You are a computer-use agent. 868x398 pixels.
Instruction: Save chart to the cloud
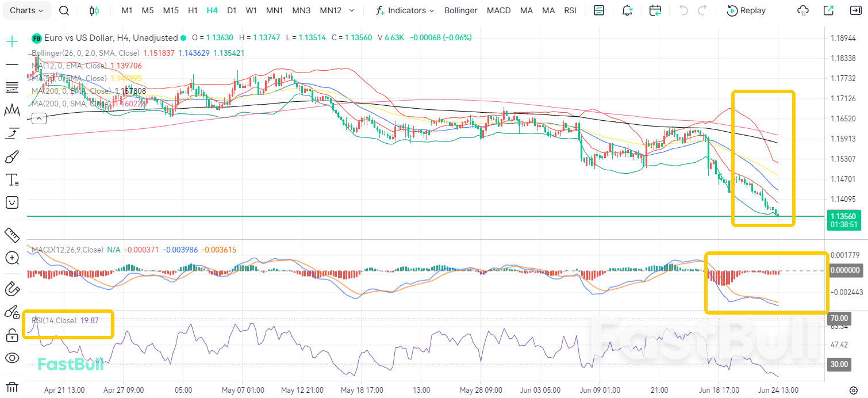click(804, 10)
